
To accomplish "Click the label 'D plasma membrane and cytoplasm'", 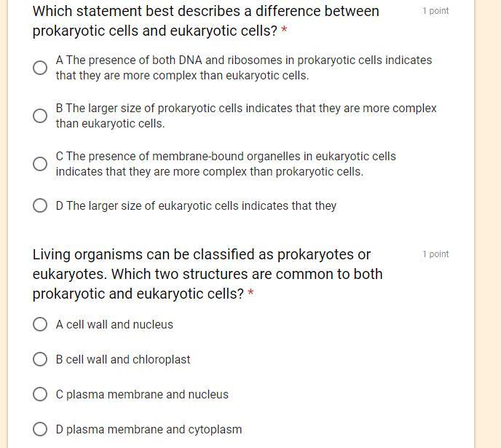I will 149,430.
